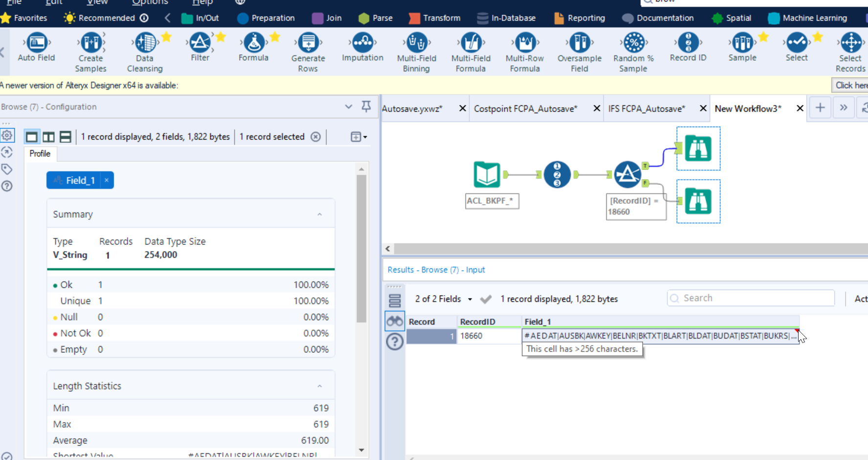Pin the Configuration panel
Image resolution: width=868 pixels, height=460 pixels.
click(366, 106)
